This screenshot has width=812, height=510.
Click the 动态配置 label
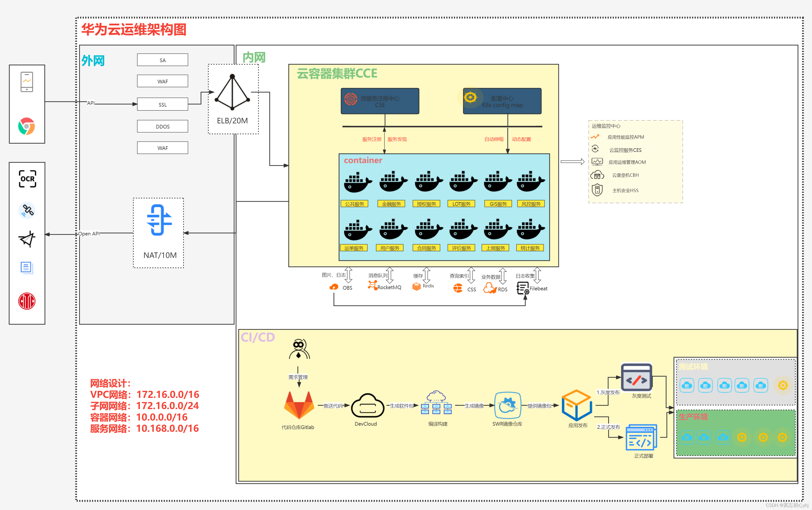[x=521, y=139]
